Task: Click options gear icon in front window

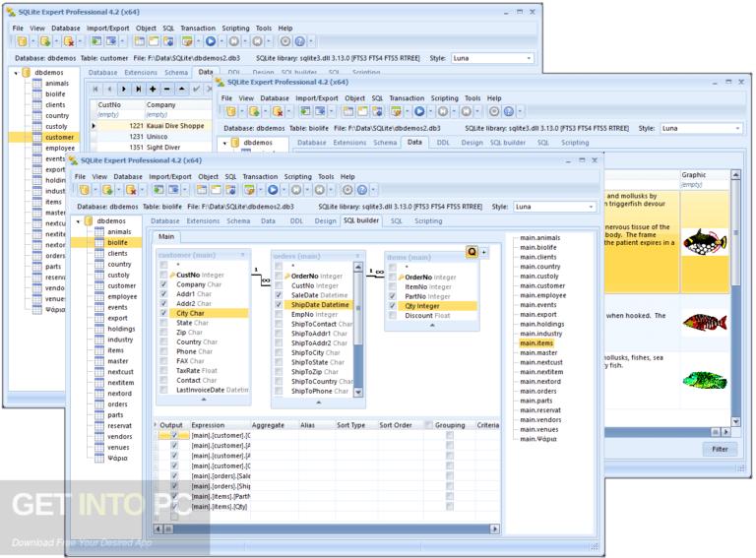Action: (347, 190)
